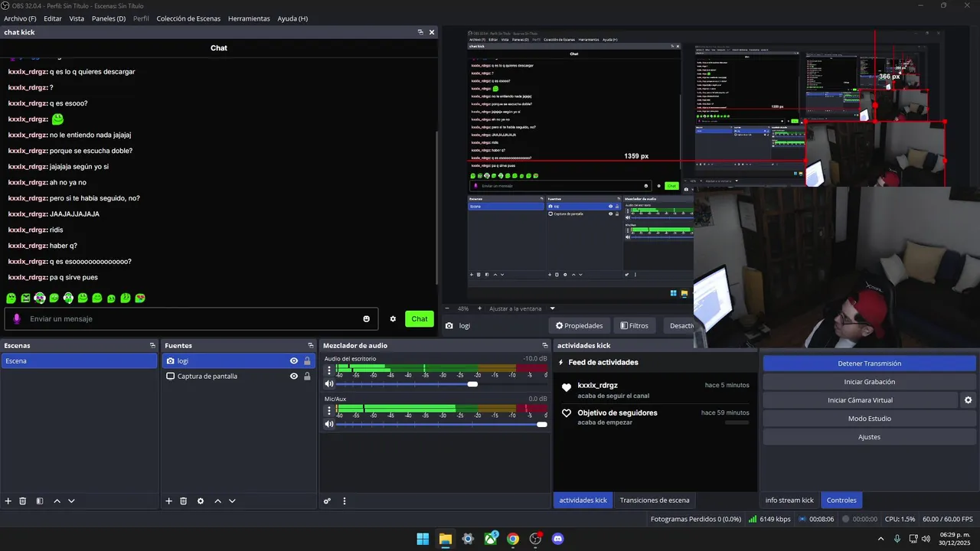Open chat settings gear icon
The width and height of the screenshot is (980, 551).
tap(393, 319)
